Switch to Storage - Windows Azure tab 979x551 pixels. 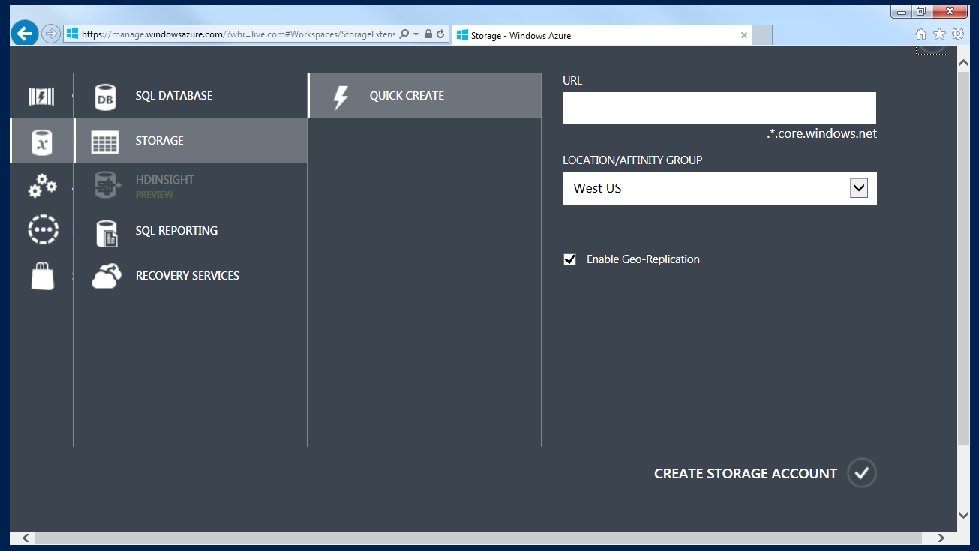coord(601,35)
